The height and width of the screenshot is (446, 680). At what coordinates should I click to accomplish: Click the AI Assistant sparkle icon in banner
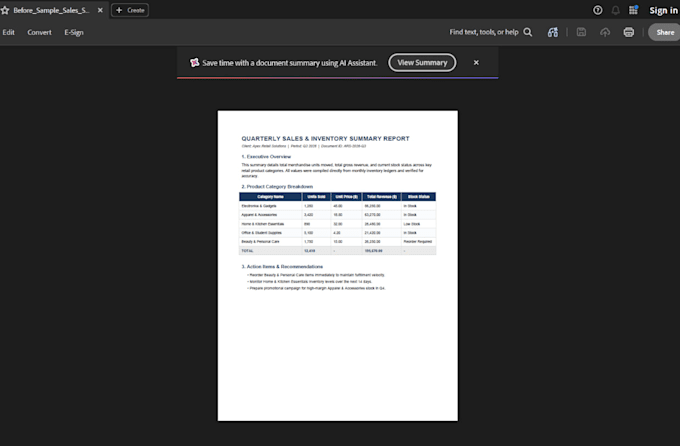[194, 62]
